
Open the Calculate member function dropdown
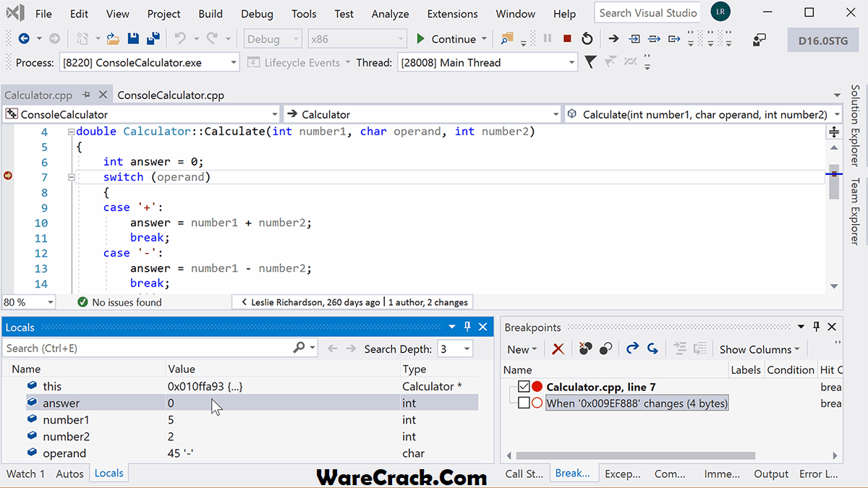[x=837, y=114]
